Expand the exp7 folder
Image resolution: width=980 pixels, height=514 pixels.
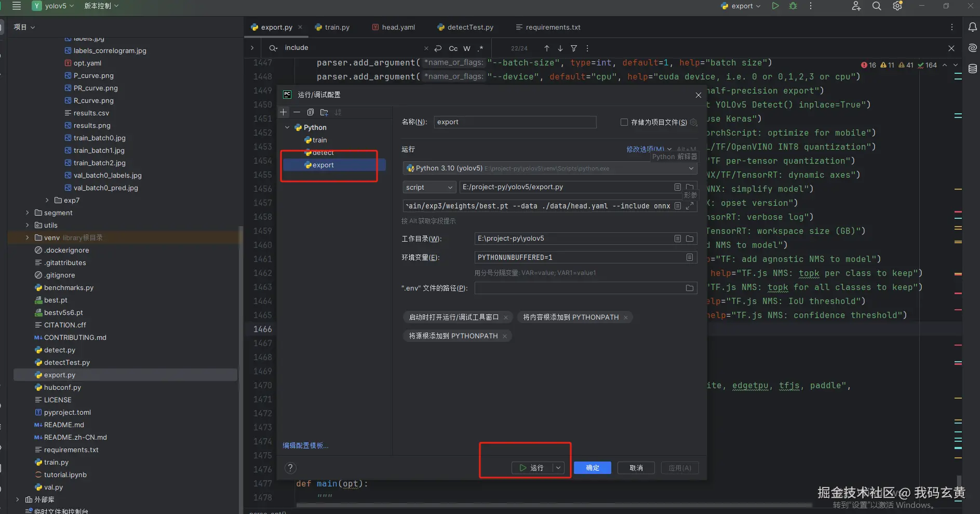click(47, 200)
